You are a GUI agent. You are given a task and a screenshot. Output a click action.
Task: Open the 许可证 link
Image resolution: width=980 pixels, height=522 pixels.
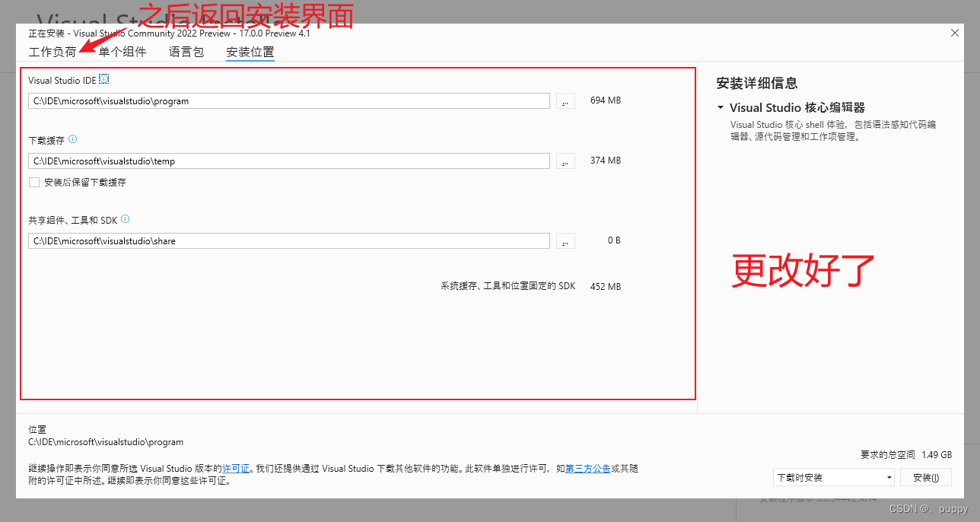pyautogui.click(x=236, y=469)
